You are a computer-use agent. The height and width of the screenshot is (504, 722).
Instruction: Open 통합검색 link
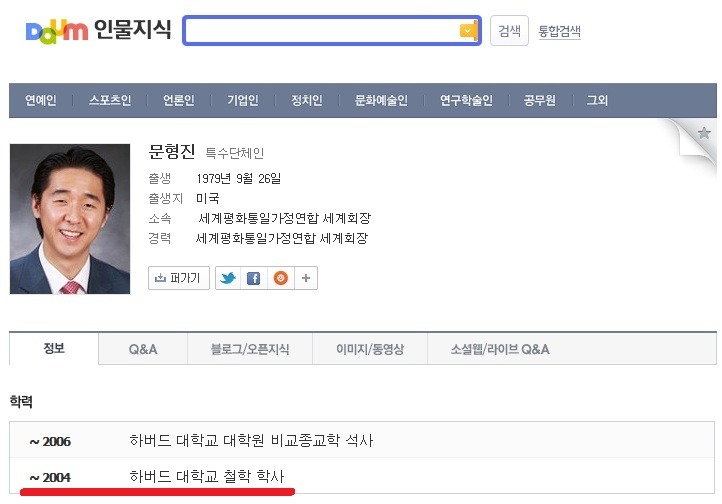[559, 31]
